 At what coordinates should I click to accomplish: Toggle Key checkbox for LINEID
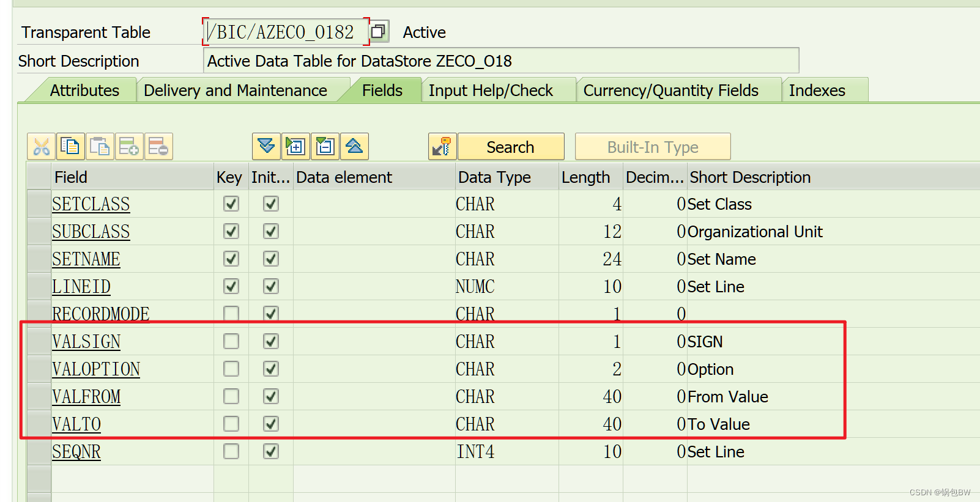(x=231, y=286)
